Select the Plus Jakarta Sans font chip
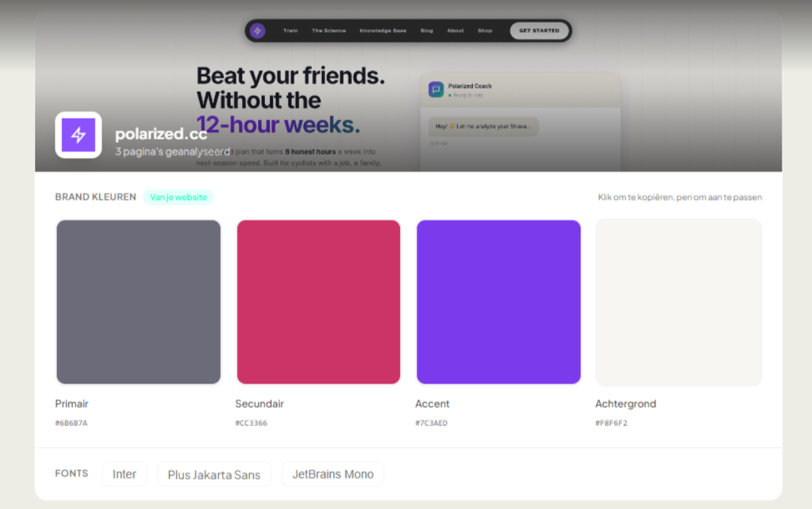This screenshot has width=812, height=509. tap(214, 474)
